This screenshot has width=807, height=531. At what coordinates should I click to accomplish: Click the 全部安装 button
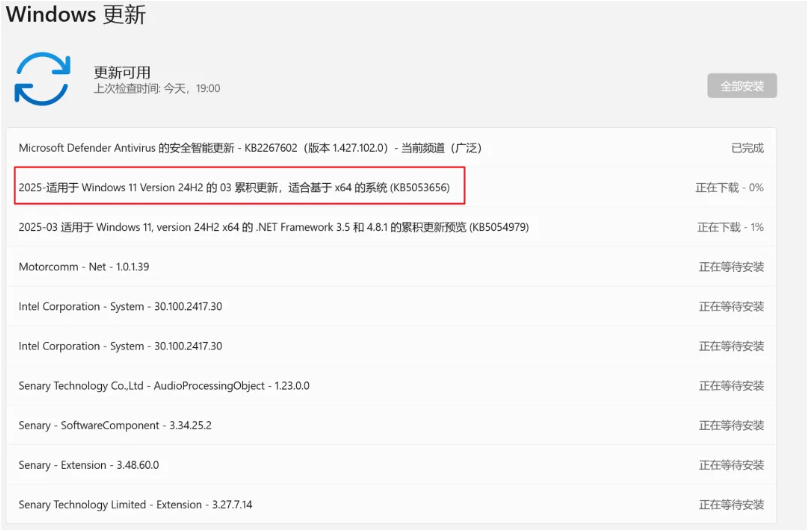742,86
